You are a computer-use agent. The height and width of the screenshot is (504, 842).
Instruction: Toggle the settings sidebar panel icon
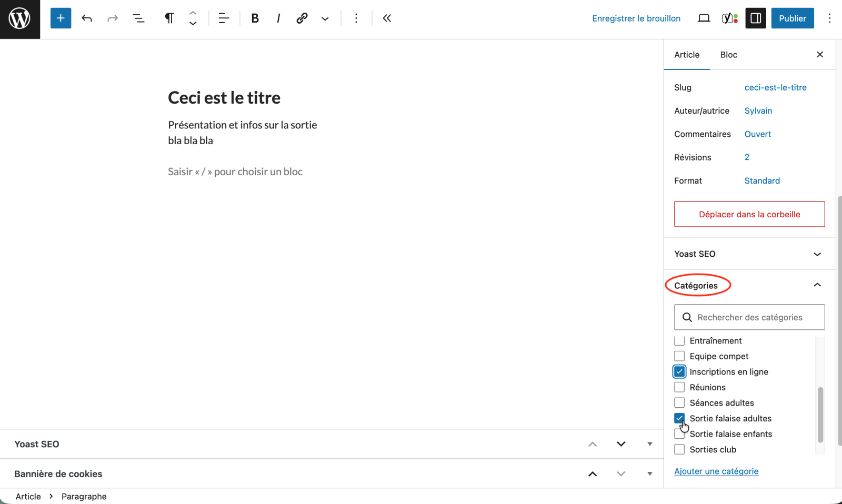coord(756,18)
